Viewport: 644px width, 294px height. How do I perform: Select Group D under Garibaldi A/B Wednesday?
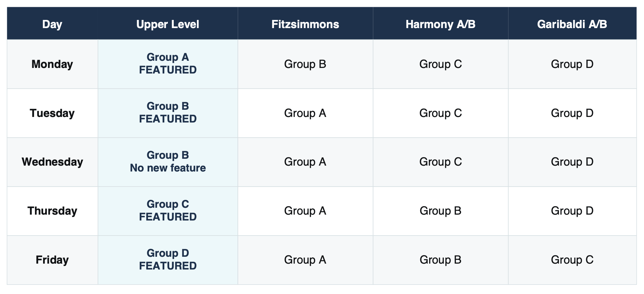[572, 162]
